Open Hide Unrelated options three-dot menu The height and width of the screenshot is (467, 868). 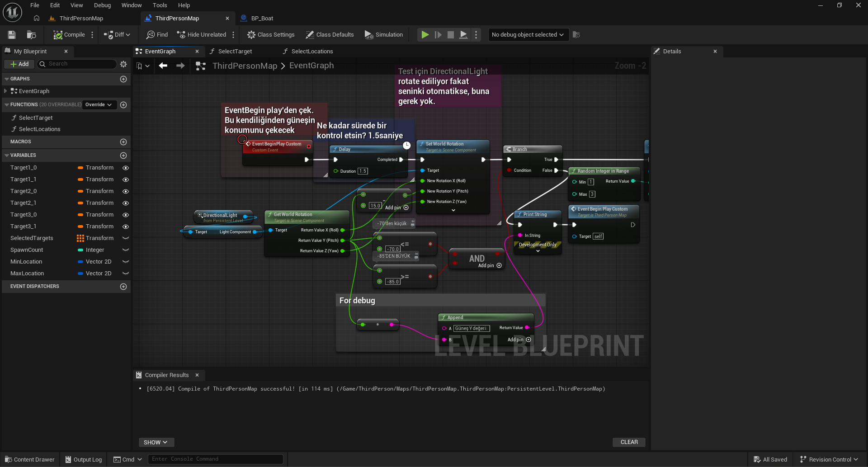pos(233,35)
